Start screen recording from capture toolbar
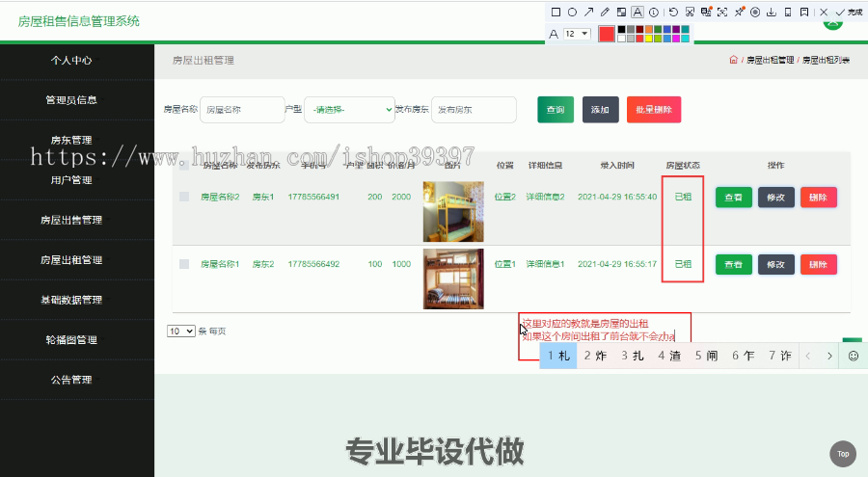The height and width of the screenshot is (477, 868). pos(755,13)
